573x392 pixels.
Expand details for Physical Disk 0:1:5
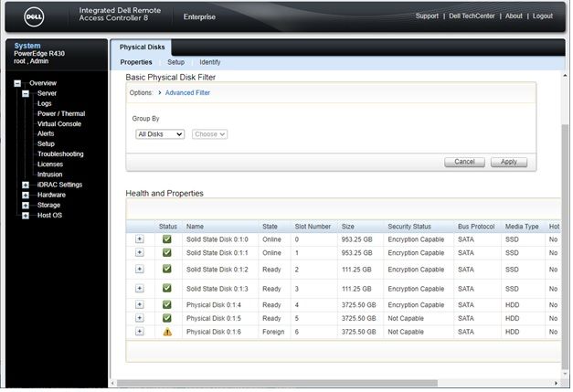click(x=139, y=318)
